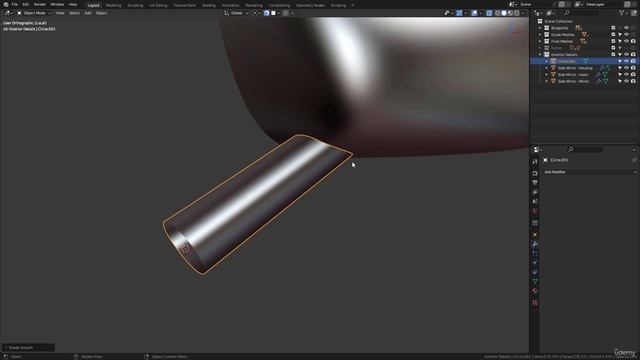This screenshot has width=640, height=360.
Task: Expand the Blueprints collection
Action: (540, 28)
